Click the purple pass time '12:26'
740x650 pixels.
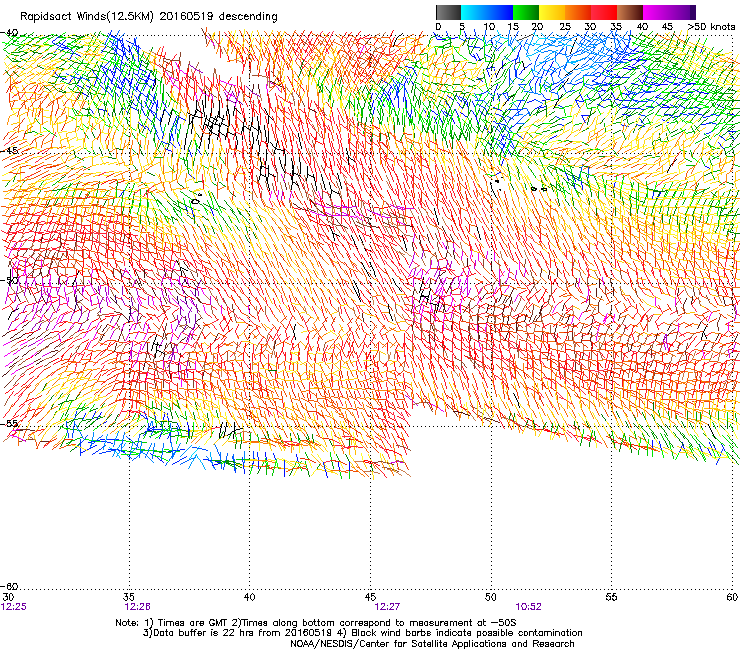tap(137, 607)
